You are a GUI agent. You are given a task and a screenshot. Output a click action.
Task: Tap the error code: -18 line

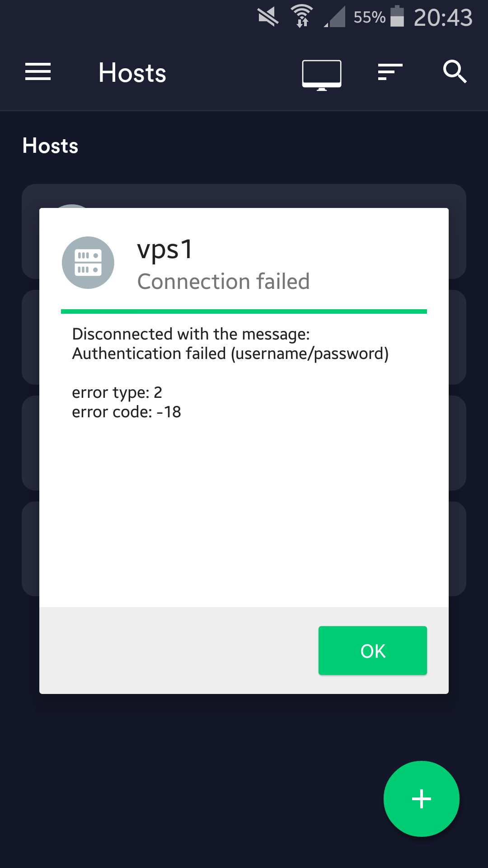pos(127,412)
